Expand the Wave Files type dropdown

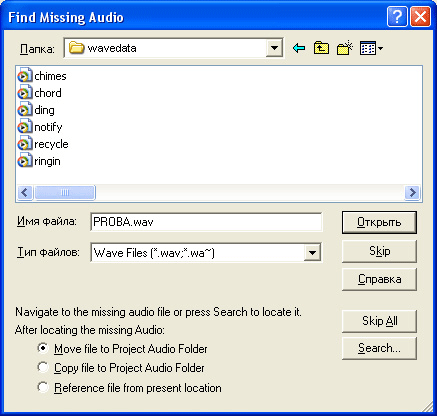click(312, 253)
